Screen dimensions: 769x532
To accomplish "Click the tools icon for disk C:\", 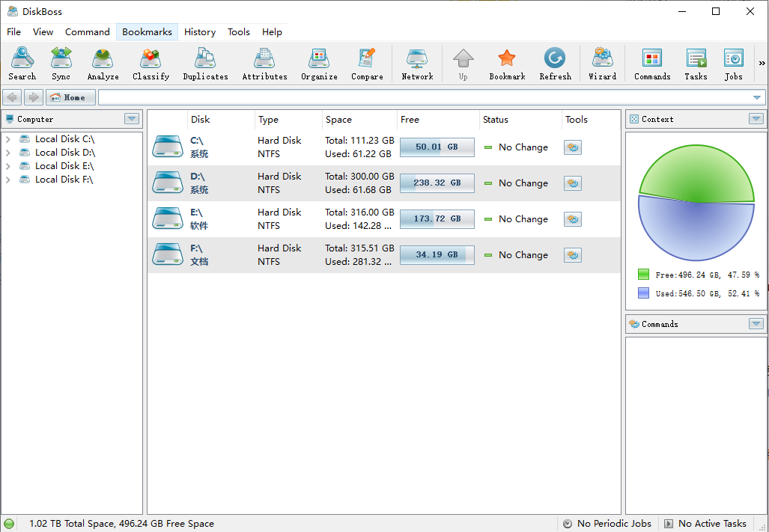I will click(573, 147).
